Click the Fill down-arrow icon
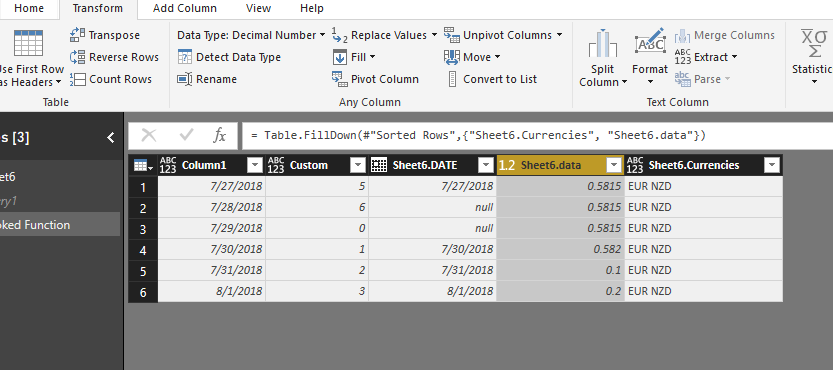The height and width of the screenshot is (370, 833). click(340, 57)
